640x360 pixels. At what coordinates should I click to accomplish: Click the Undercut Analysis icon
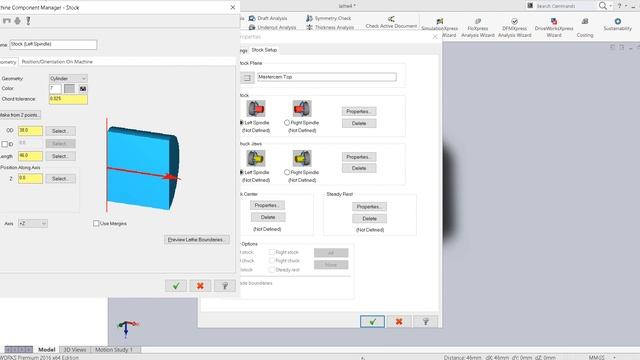[x=252, y=27]
